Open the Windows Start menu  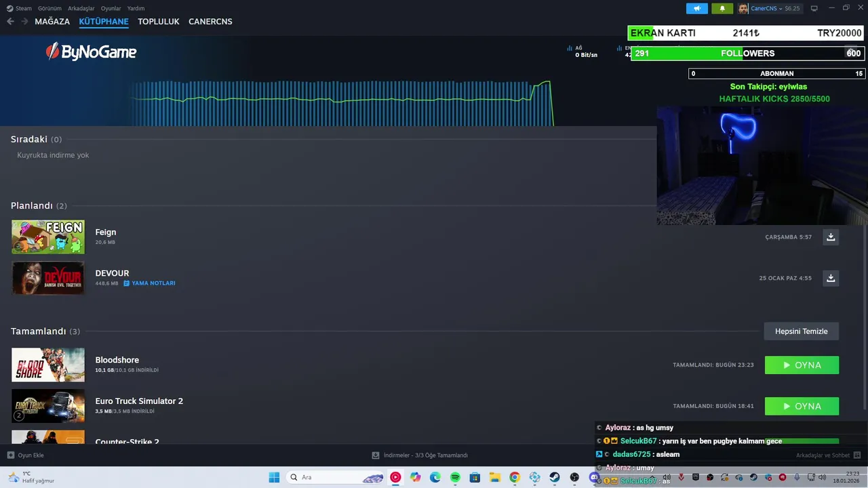pyautogui.click(x=274, y=477)
